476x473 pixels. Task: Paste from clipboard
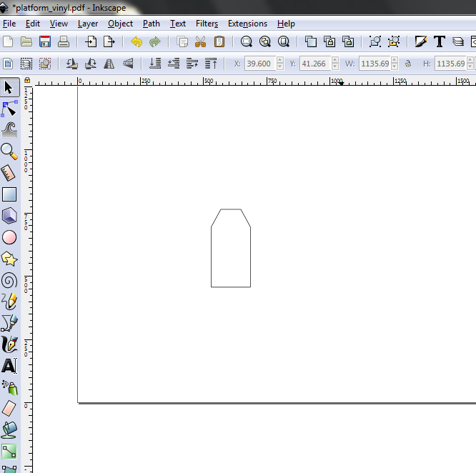pos(219,41)
